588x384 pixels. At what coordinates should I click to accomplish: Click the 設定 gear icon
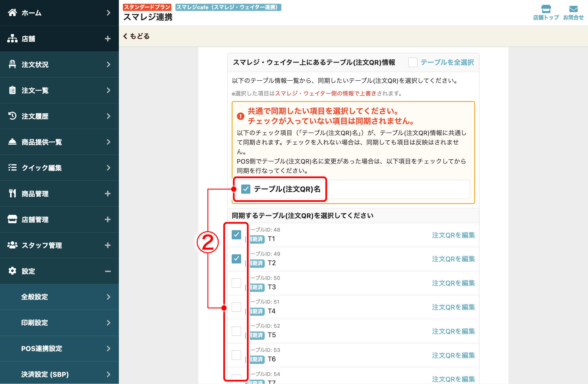tap(12, 271)
